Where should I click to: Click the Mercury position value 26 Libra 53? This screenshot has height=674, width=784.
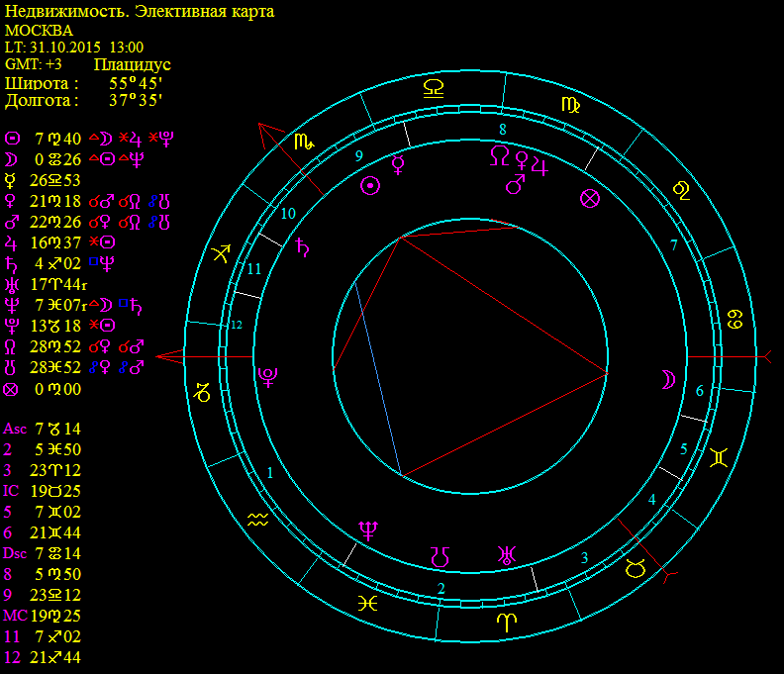55,180
